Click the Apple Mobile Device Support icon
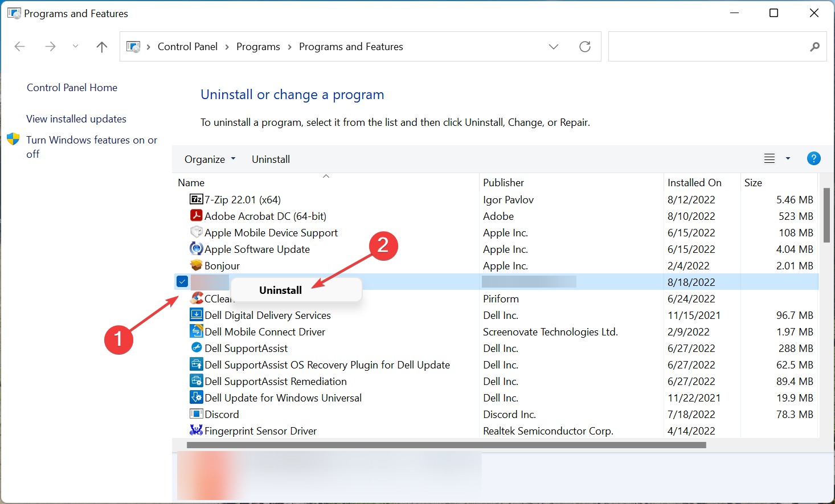This screenshot has height=504, width=835. tap(196, 232)
